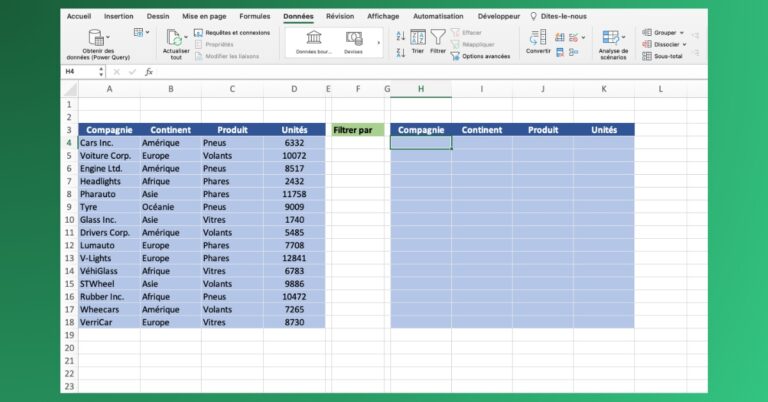Select the Devises data type
768x402 pixels.
[354, 41]
